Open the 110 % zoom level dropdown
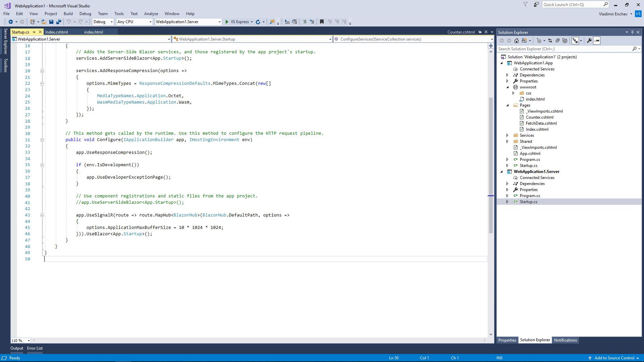The image size is (644, 362). click(x=21, y=341)
